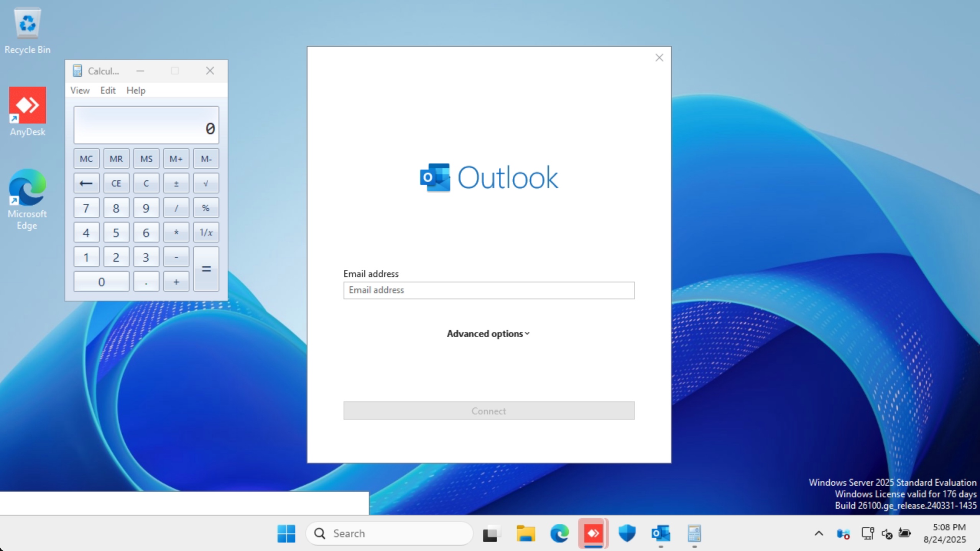Open File Explorer from the taskbar

click(525, 533)
